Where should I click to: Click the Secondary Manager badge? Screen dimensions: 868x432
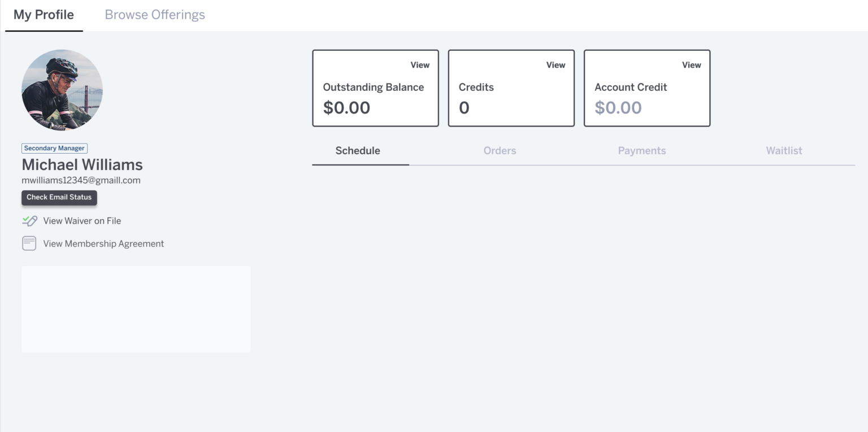coord(54,149)
